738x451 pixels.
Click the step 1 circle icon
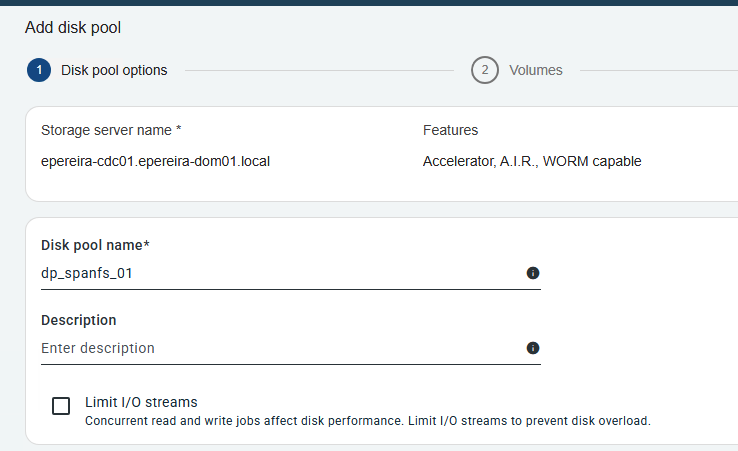point(38,71)
